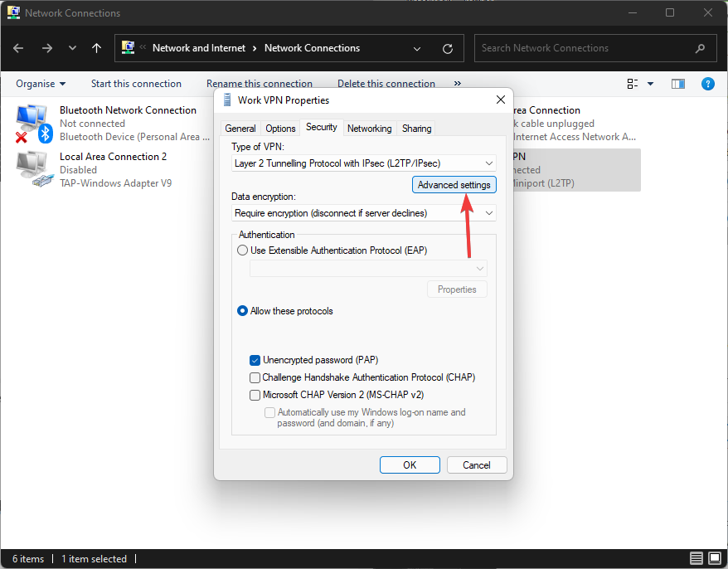This screenshot has width=728, height=569.
Task: Uncheck Unencrypted password (PAP)
Action: tap(255, 361)
